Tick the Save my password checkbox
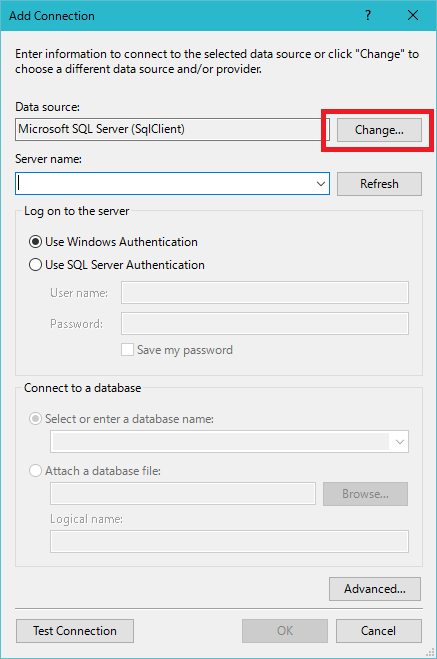The image size is (437, 659). pos(127,350)
